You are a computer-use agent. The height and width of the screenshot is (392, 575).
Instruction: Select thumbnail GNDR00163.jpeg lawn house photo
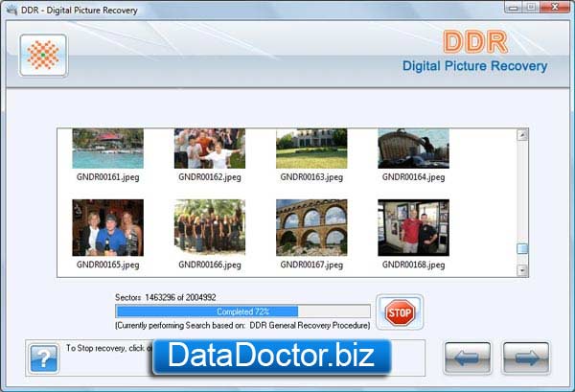click(x=311, y=149)
